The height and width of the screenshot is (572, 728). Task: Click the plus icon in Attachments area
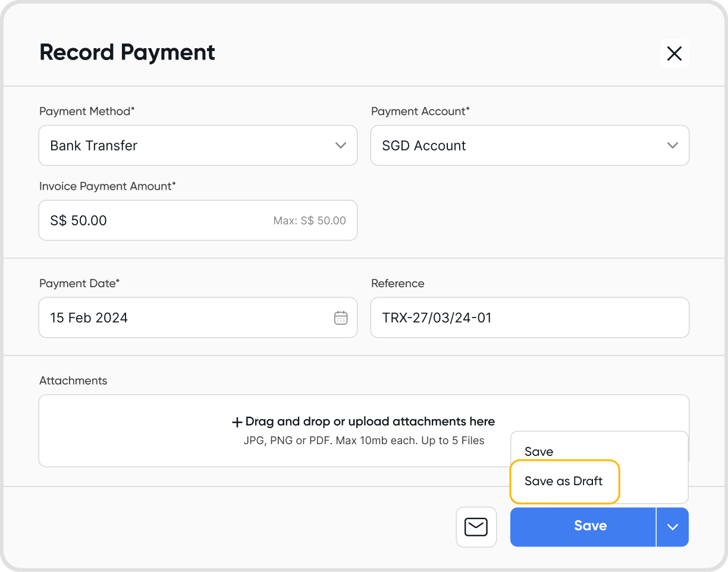point(237,422)
